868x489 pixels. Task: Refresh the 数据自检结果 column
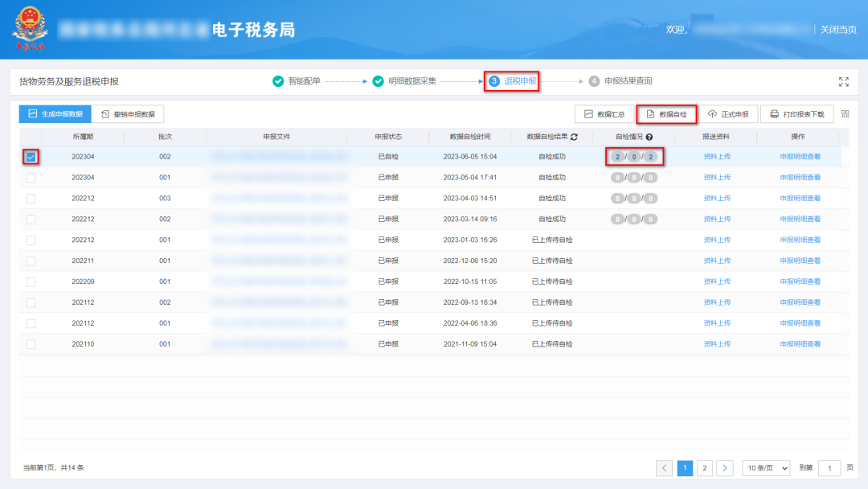[x=575, y=137]
